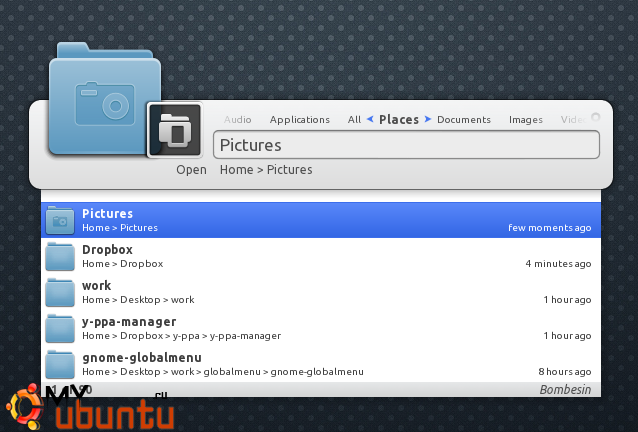Image resolution: width=638 pixels, height=432 pixels.
Task: Click the y-ppa-manager result folder icon
Action: 61,329
